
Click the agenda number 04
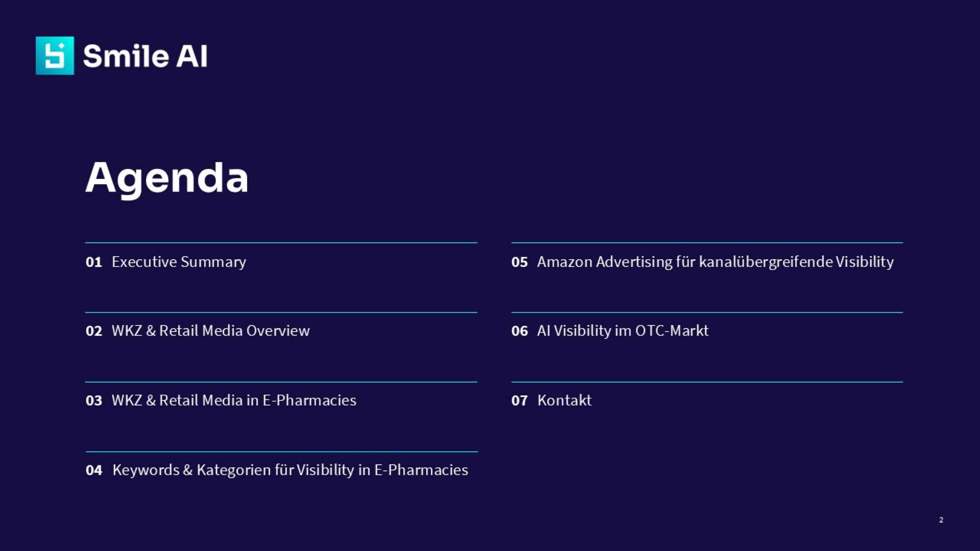coord(94,470)
